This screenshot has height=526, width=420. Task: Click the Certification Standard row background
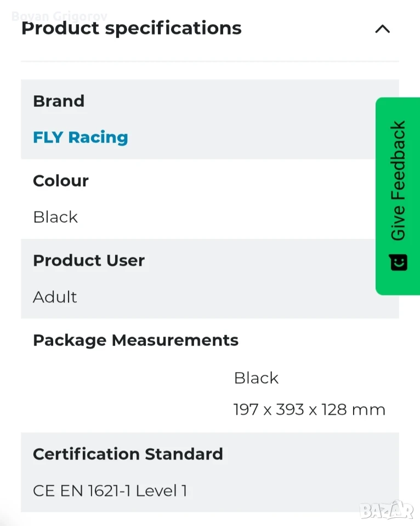[210, 472]
